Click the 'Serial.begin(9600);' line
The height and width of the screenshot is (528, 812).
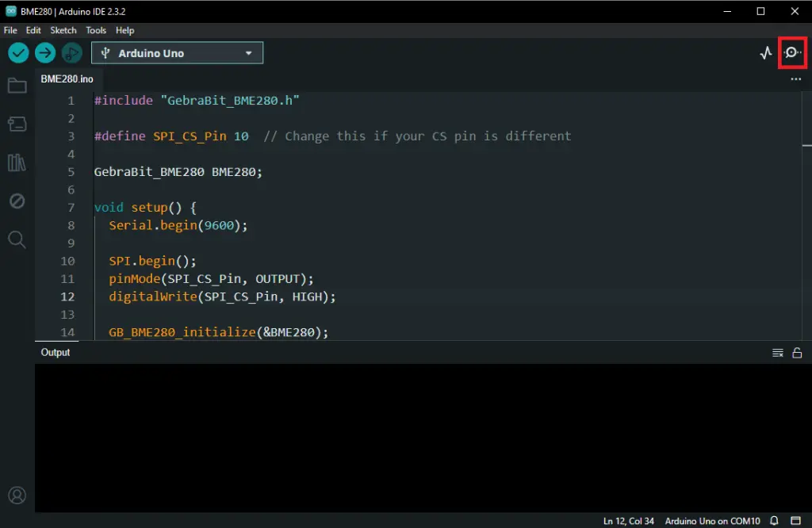[178, 226]
